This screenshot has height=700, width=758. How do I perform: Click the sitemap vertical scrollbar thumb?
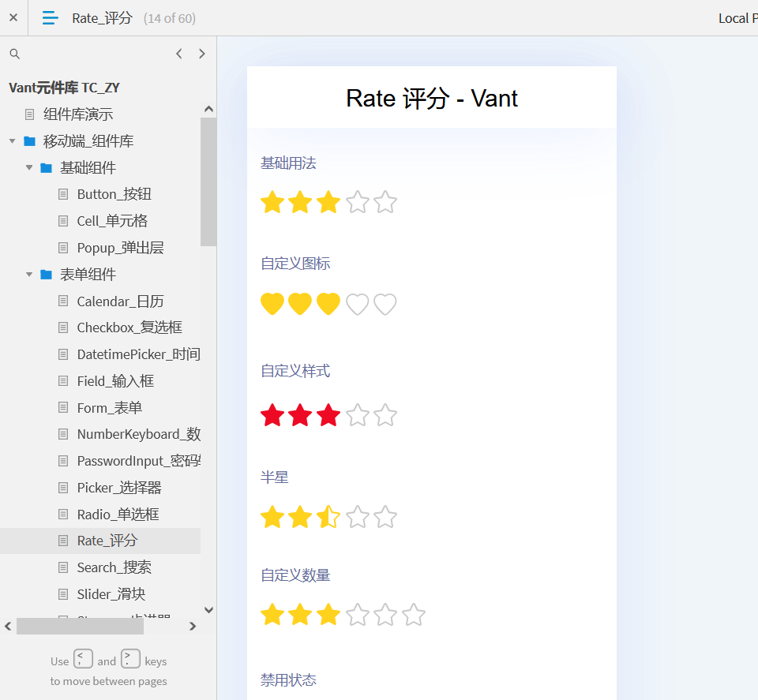(208, 182)
